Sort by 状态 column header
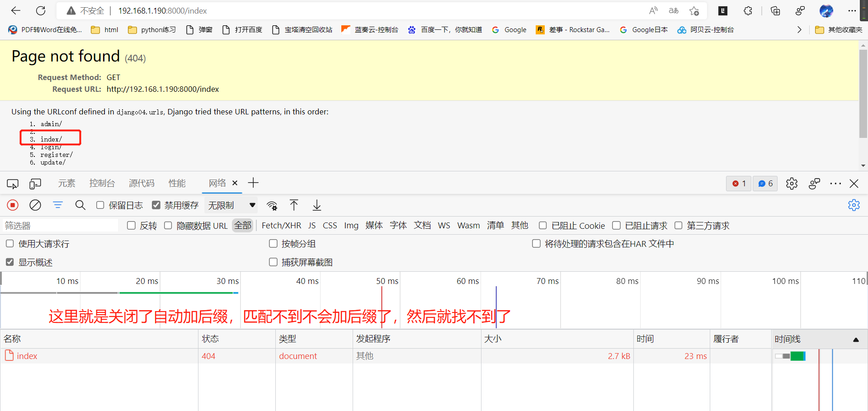 237,339
